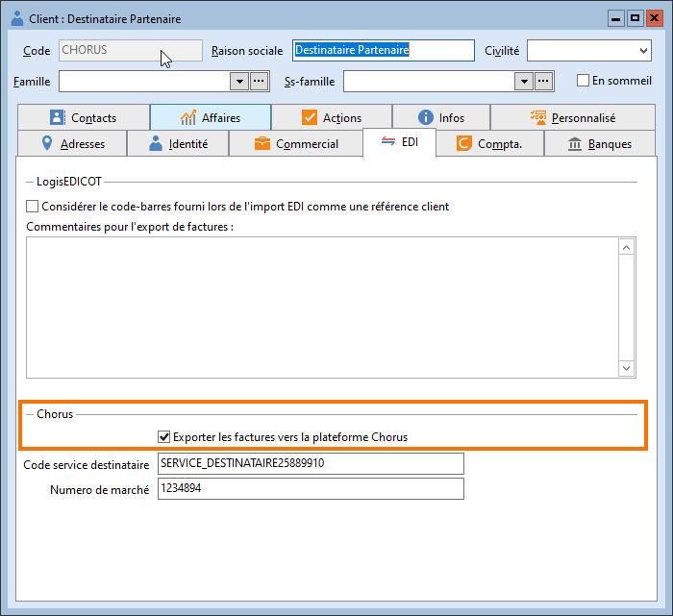Open the Personnalisé tab
Image resolution: width=673 pixels, height=616 pixels.
click(573, 117)
